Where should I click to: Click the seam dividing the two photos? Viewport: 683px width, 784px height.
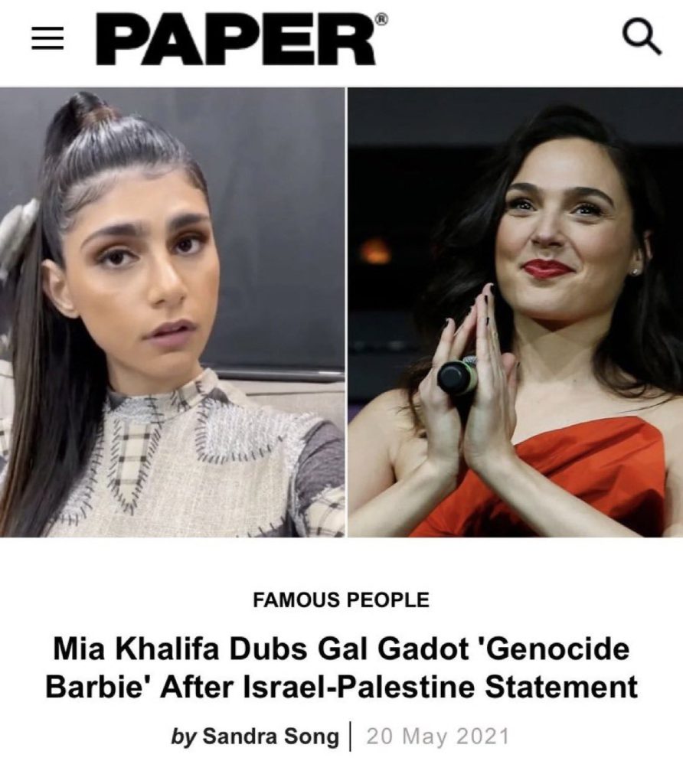[346, 312]
